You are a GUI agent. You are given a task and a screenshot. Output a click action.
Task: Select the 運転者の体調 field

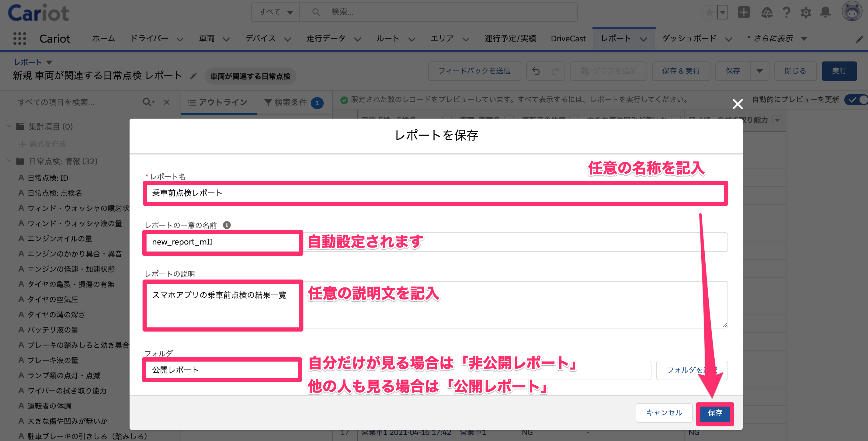pos(49,406)
